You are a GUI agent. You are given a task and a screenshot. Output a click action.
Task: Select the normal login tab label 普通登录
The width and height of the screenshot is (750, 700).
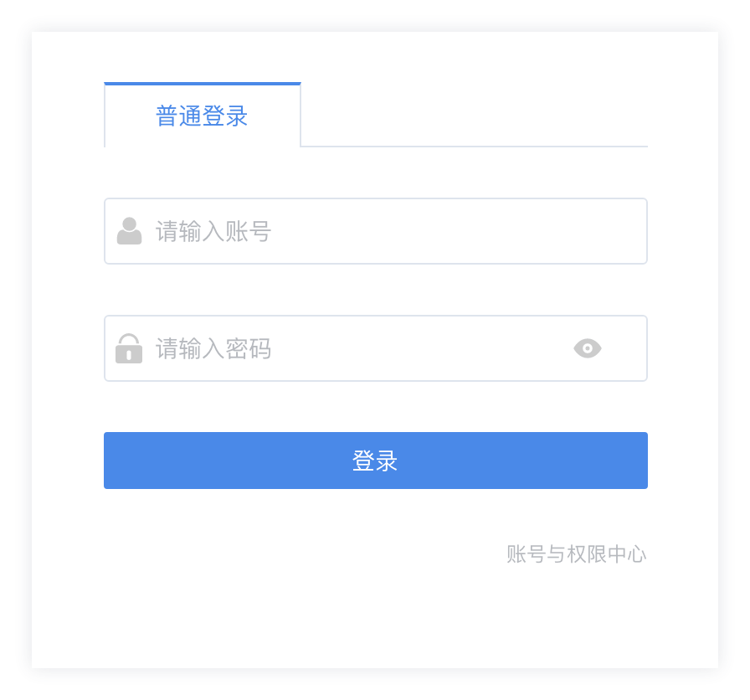[202, 116]
